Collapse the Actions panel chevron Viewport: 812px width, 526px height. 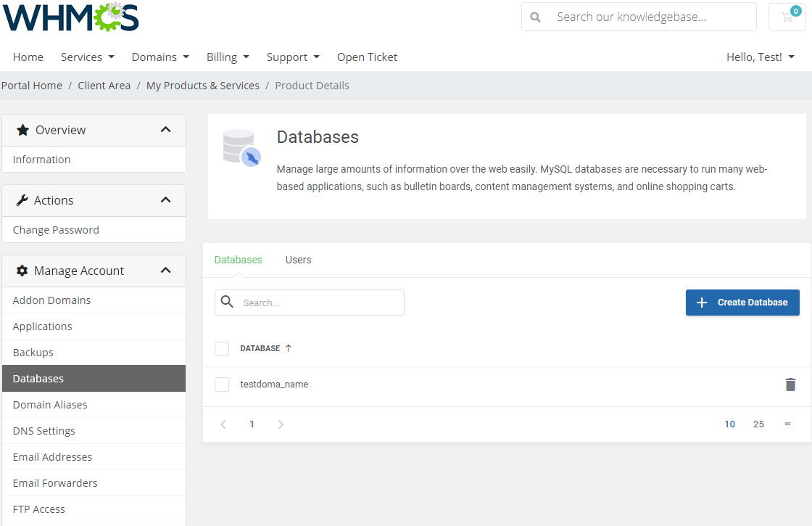[166, 200]
